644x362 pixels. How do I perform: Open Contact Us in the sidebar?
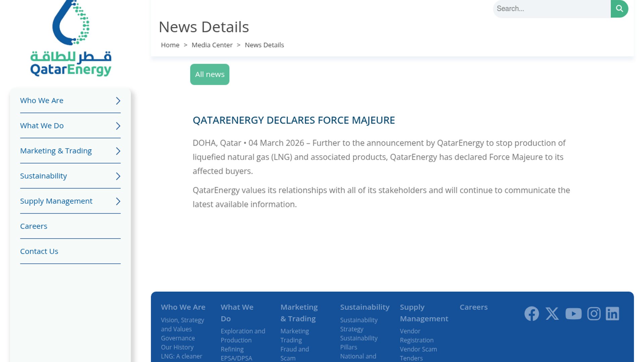[39, 251]
